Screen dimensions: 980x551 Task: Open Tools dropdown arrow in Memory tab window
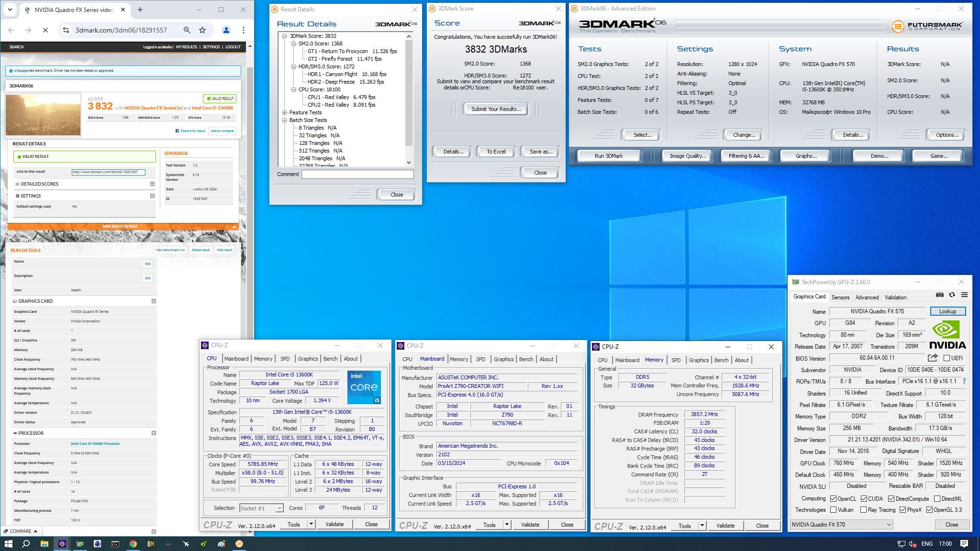point(702,526)
